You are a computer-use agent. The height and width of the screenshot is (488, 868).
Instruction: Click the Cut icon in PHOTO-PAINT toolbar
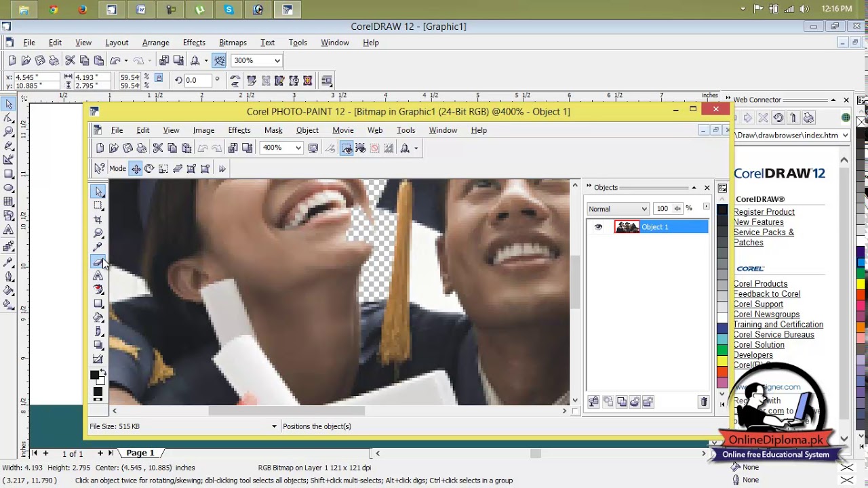158,148
